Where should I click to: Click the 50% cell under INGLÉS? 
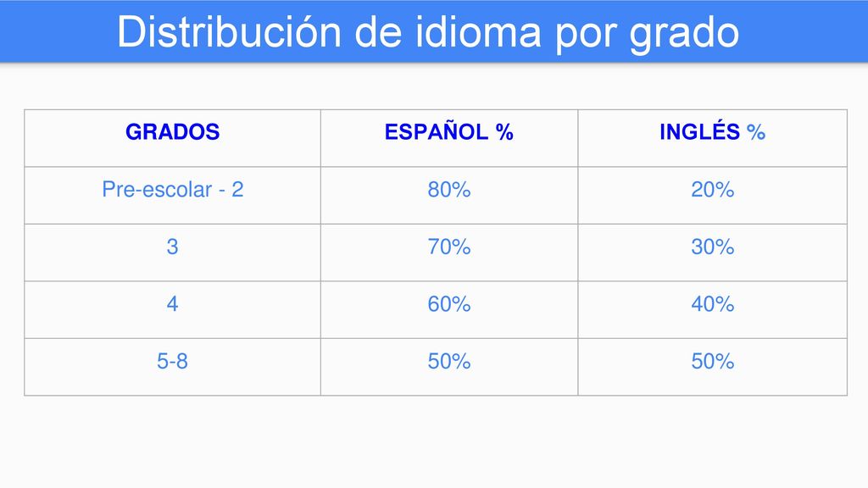click(712, 367)
